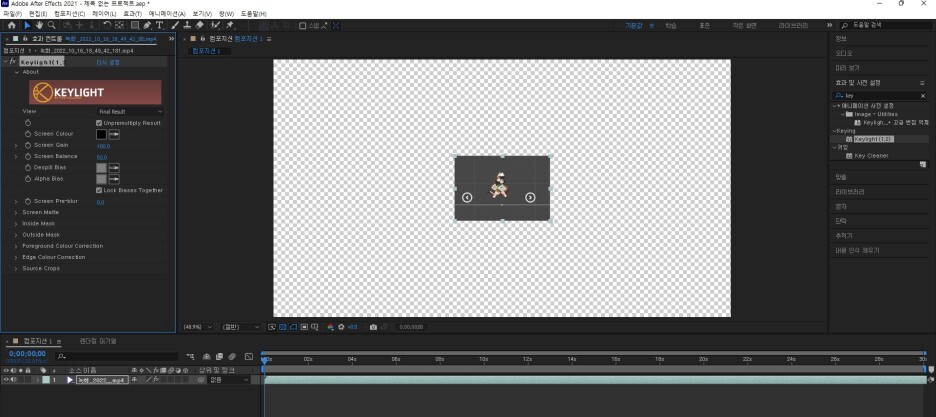Click the Alpha Bias grey swatch
Screen dimensions: 936x417
pos(101,179)
